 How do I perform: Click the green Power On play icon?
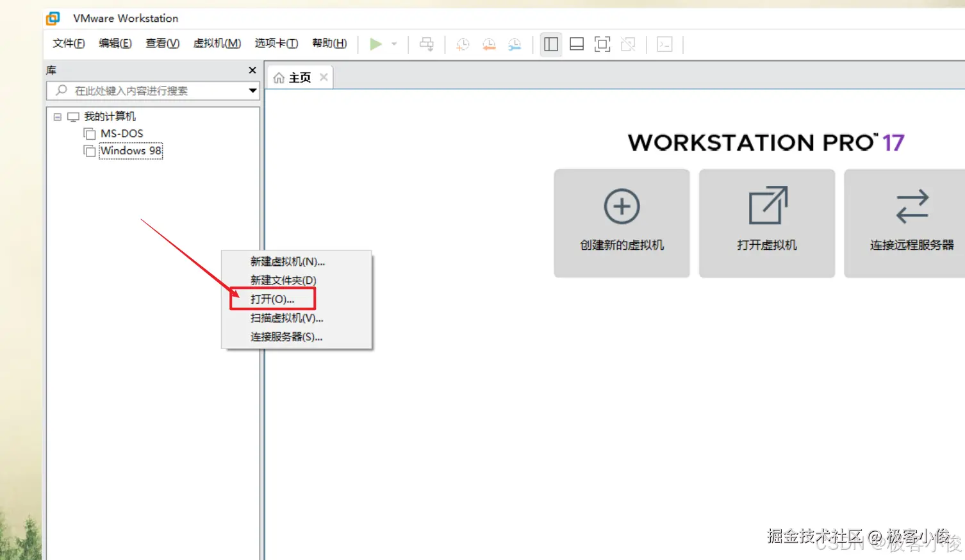(376, 44)
